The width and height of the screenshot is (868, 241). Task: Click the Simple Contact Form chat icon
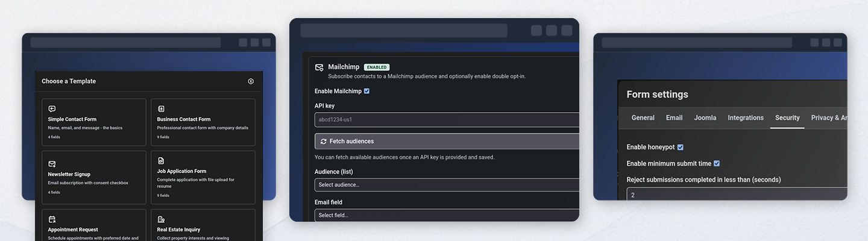pyautogui.click(x=52, y=109)
